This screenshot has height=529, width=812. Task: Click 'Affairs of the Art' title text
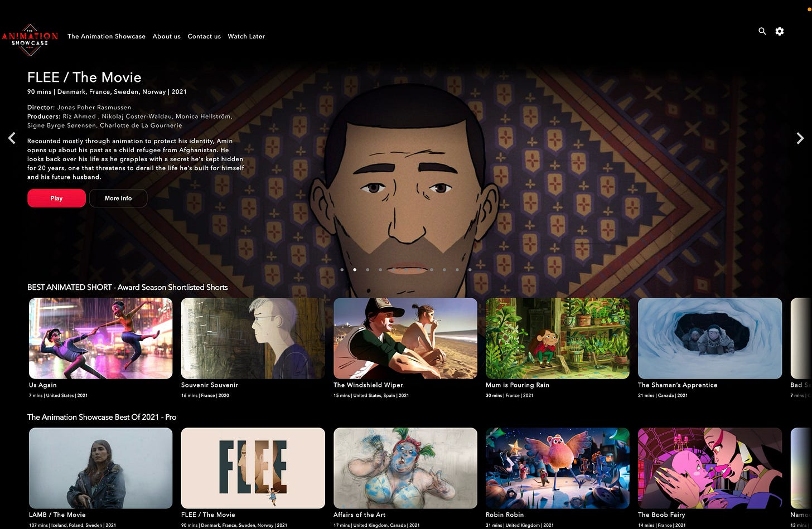pyautogui.click(x=360, y=515)
